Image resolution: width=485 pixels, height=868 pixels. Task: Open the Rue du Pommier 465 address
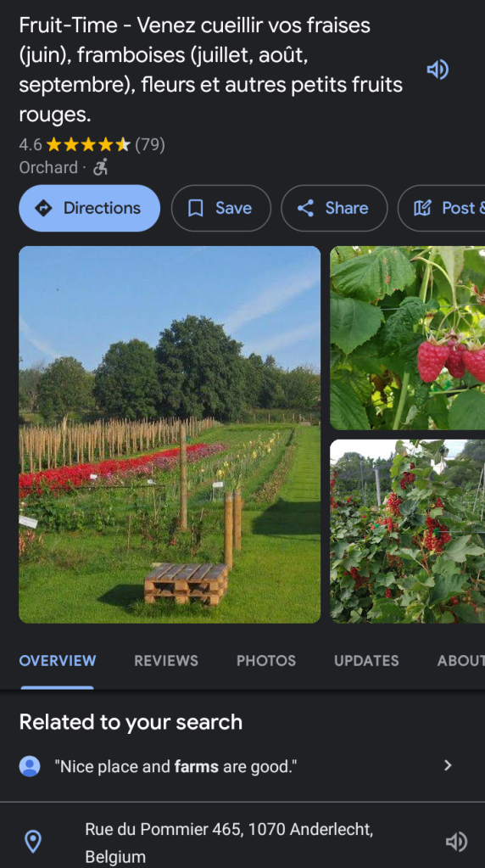229,843
